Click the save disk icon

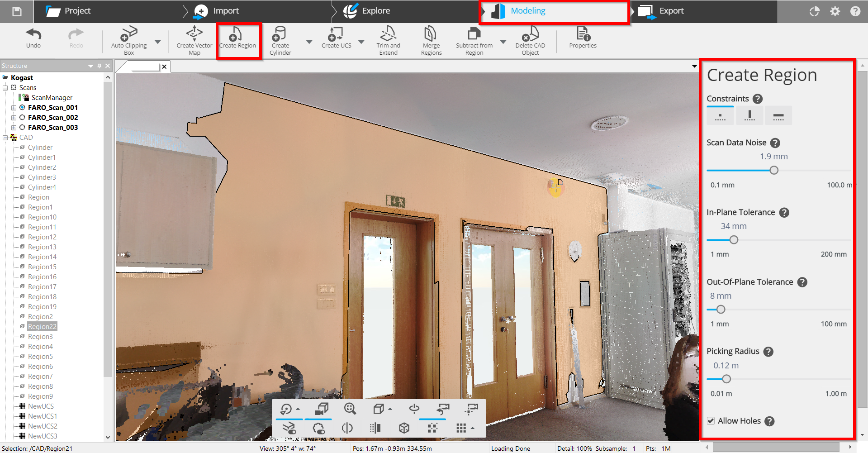(17, 11)
